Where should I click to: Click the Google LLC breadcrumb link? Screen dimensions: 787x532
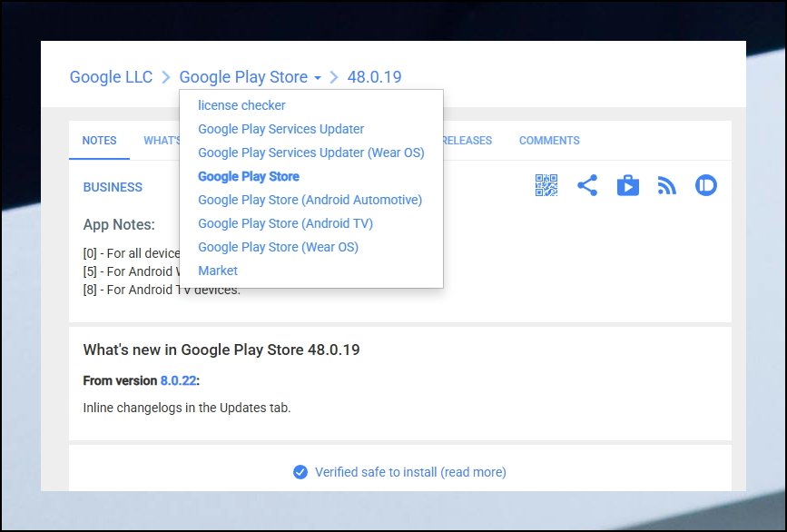(111, 77)
